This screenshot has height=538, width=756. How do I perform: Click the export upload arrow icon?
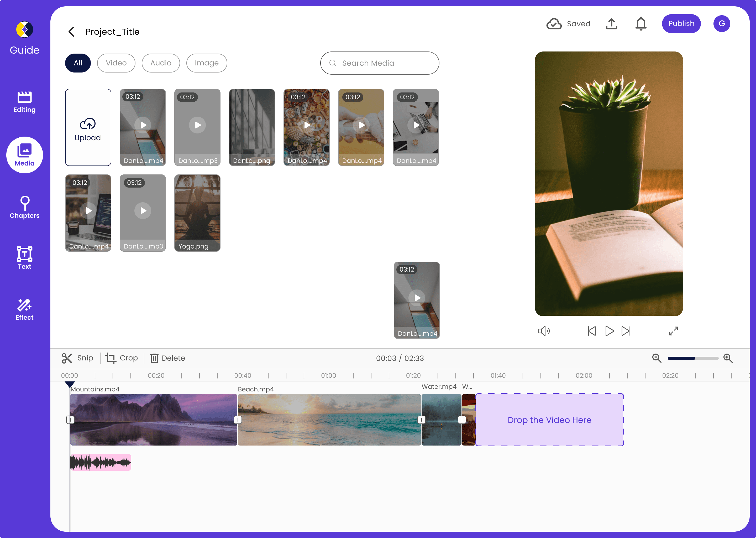611,24
